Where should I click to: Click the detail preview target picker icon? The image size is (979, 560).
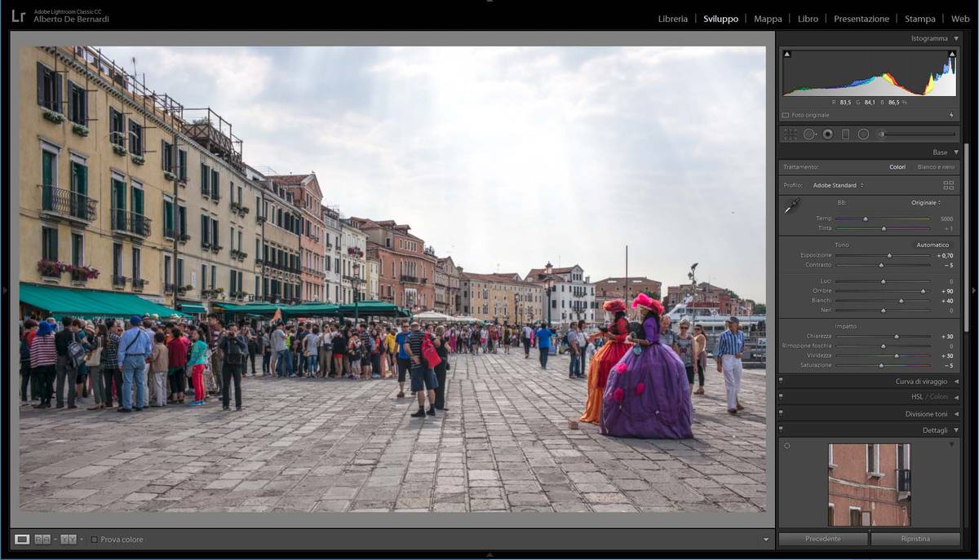click(787, 446)
